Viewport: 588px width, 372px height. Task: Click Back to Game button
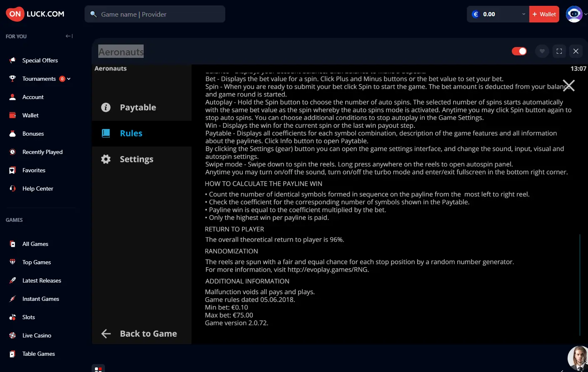coord(142,333)
